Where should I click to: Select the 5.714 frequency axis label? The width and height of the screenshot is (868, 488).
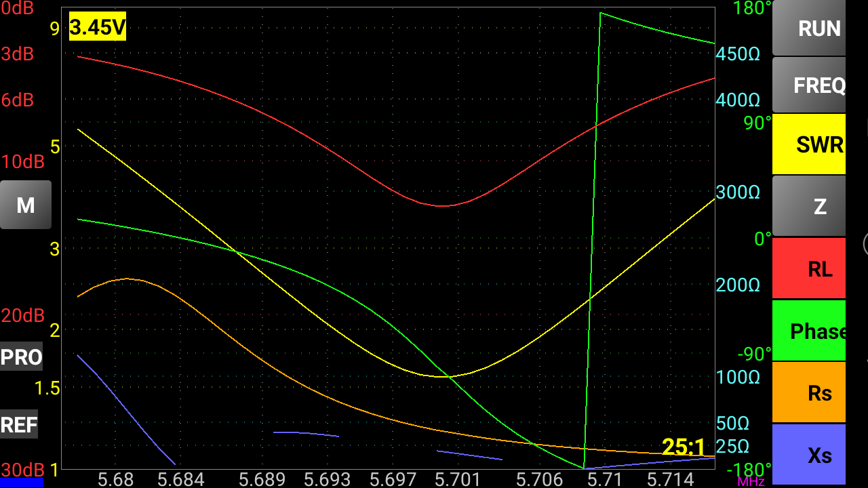click(670, 480)
